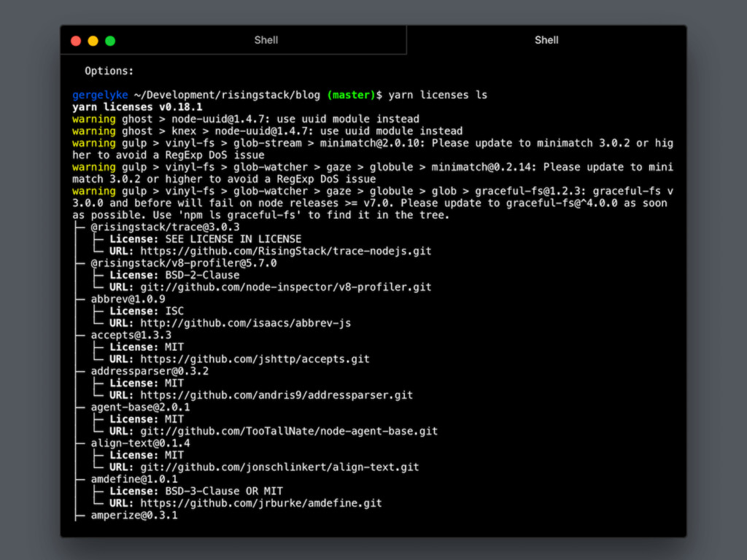This screenshot has width=747, height=560.
Task: Click 'MIT' license under addressparser@0.3.2
Action: [x=174, y=383]
